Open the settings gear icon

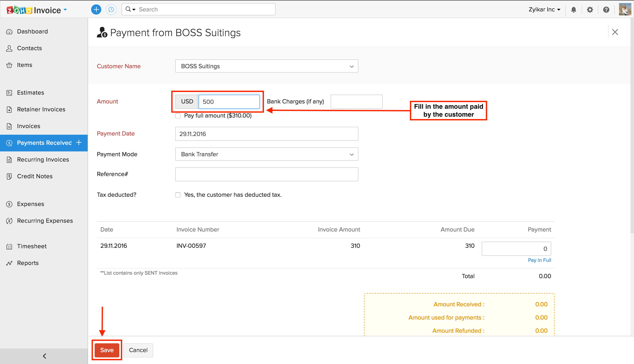click(590, 9)
